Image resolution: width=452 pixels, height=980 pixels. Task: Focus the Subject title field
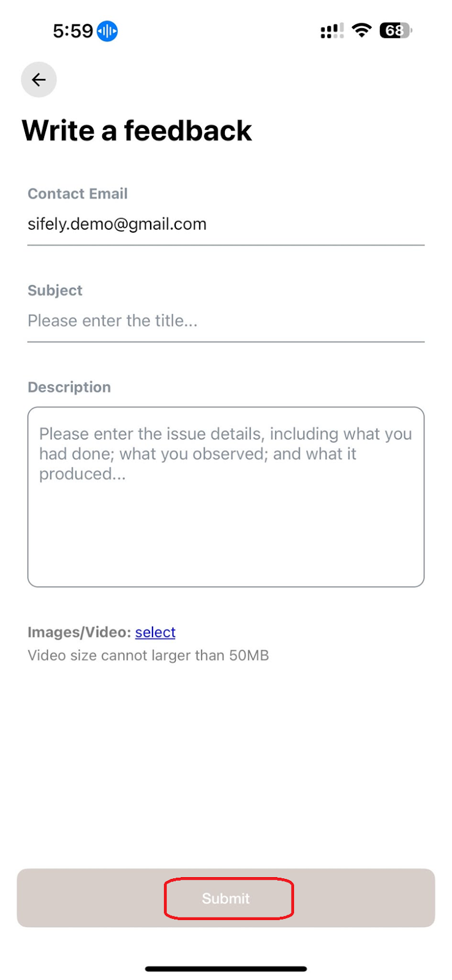tap(226, 321)
